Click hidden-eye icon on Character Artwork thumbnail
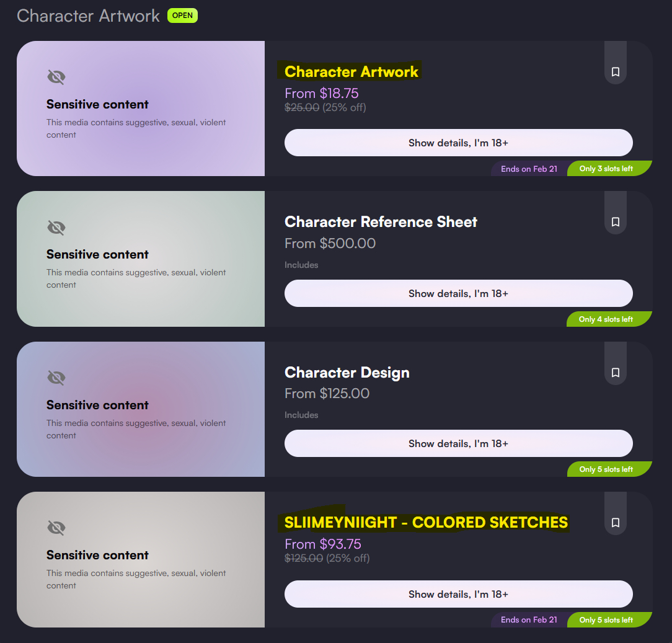This screenshot has width=672, height=643. pyautogui.click(x=56, y=78)
